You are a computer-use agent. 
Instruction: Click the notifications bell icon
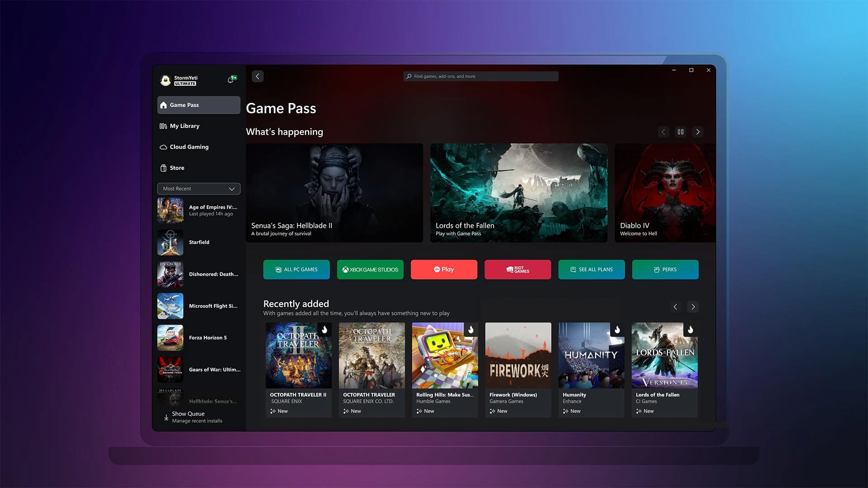click(x=231, y=80)
